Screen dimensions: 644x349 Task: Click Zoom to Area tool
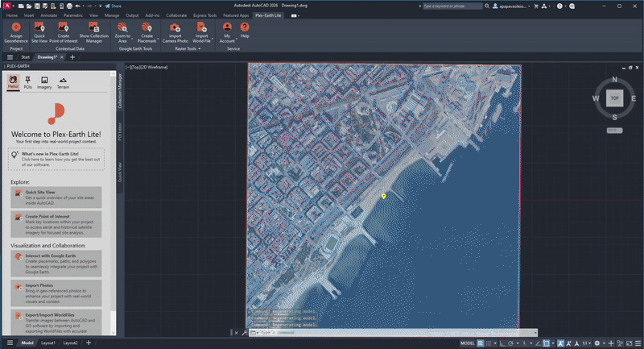122,32
